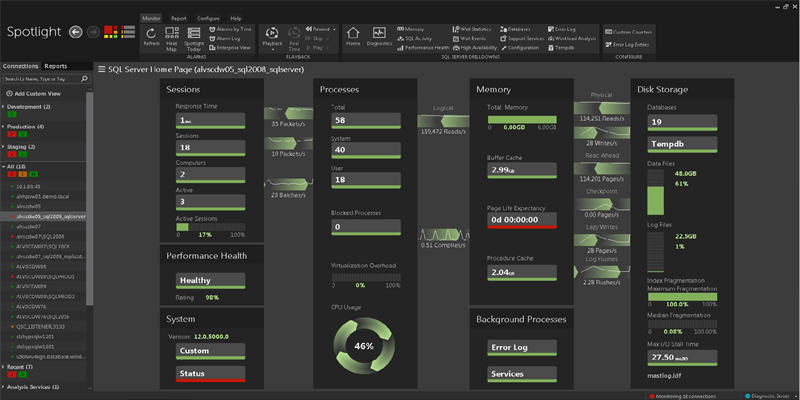The width and height of the screenshot is (800, 400).
Task: Show Alarms by Time
Action: pyautogui.click(x=230, y=29)
